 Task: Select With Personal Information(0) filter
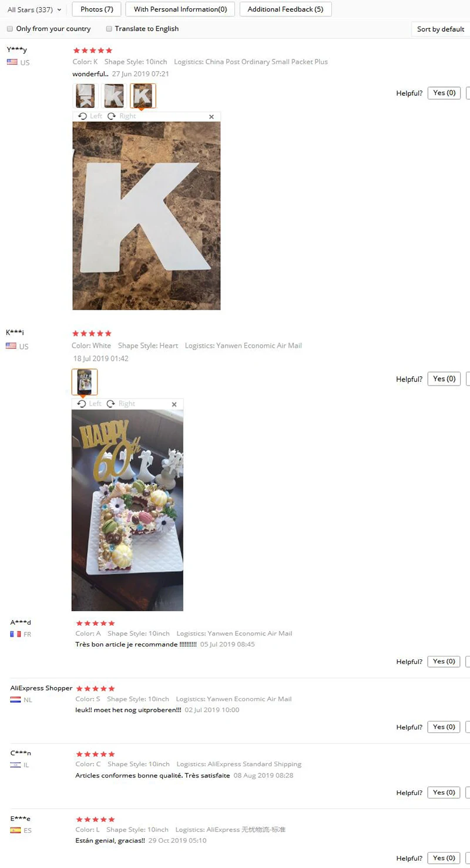click(180, 9)
